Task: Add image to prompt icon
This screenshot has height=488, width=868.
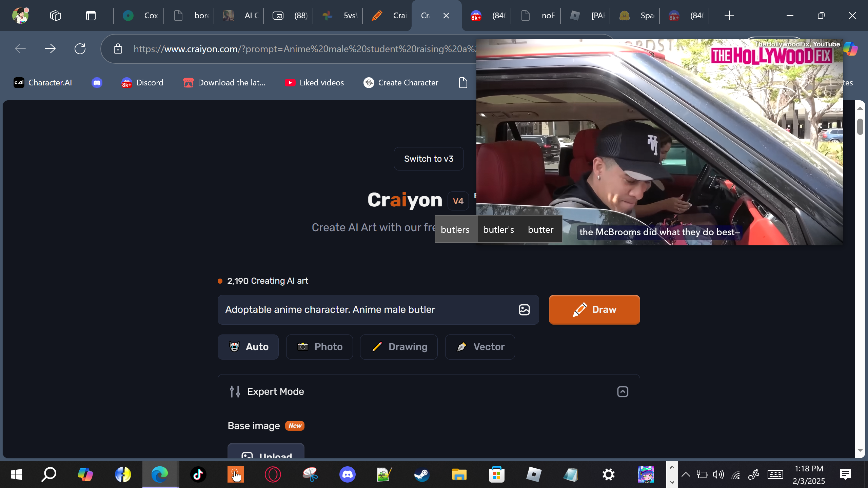Action: pyautogui.click(x=524, y=309)
